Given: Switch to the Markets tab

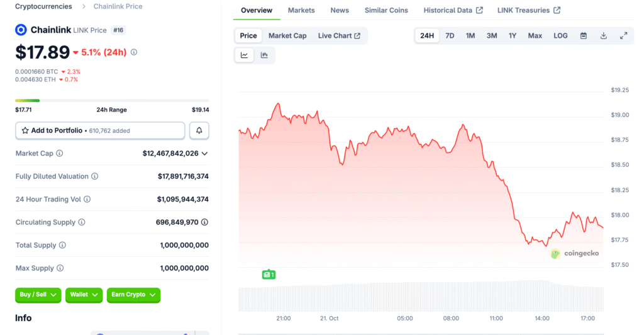Looking at the screenshot, I should (301, 10).
